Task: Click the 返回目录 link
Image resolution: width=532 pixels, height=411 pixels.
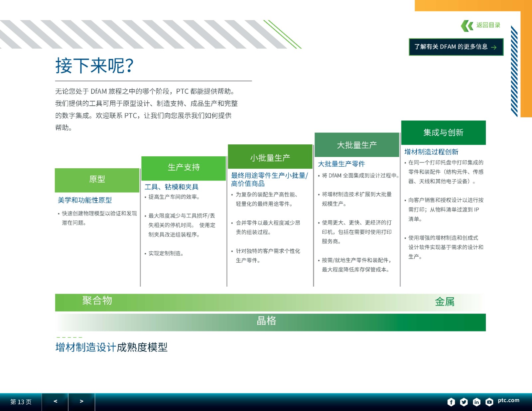Action: click(x=488, y=25)
